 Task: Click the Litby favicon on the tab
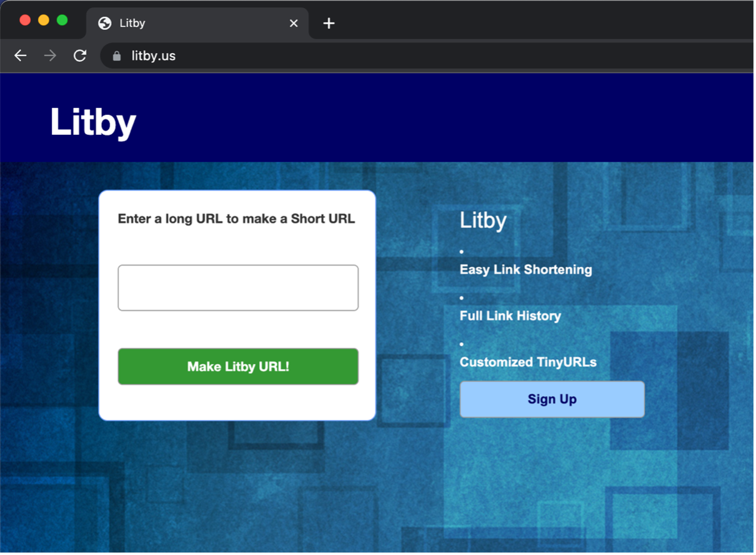[x=104, y=23]
